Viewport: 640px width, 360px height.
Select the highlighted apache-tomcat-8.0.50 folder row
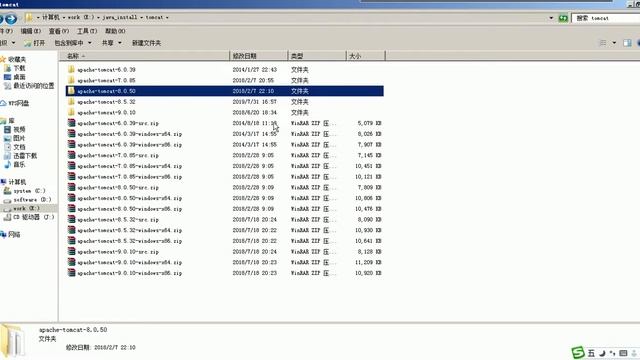pos(224,91)
